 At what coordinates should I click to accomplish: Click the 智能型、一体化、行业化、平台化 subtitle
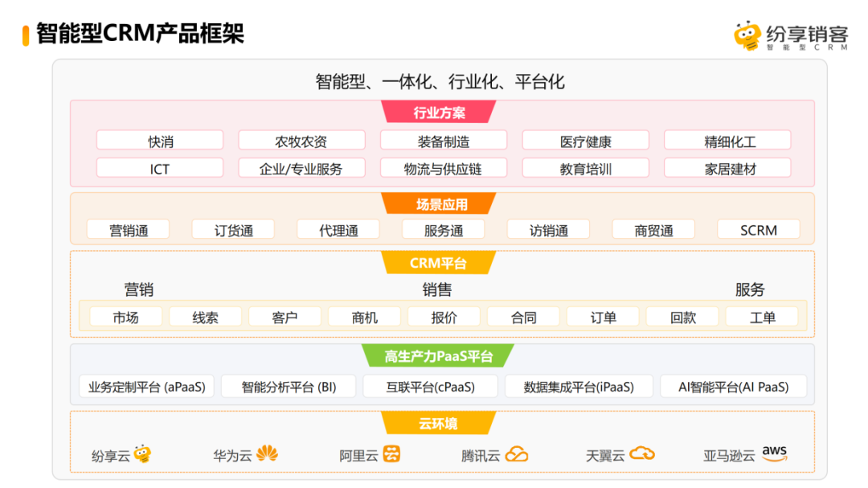coord(440,81)
